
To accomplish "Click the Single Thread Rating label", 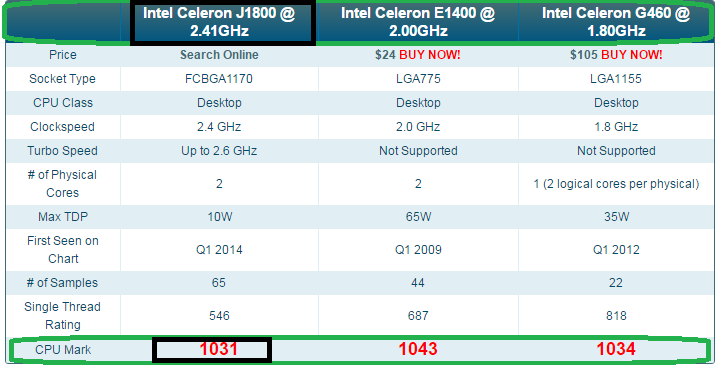I will pos(63,316).
